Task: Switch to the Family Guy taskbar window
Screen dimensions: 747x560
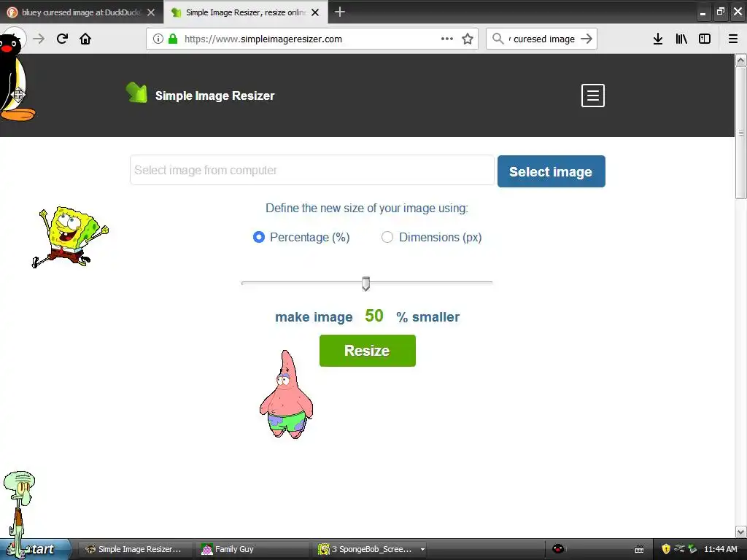Action: coord(252,549)
